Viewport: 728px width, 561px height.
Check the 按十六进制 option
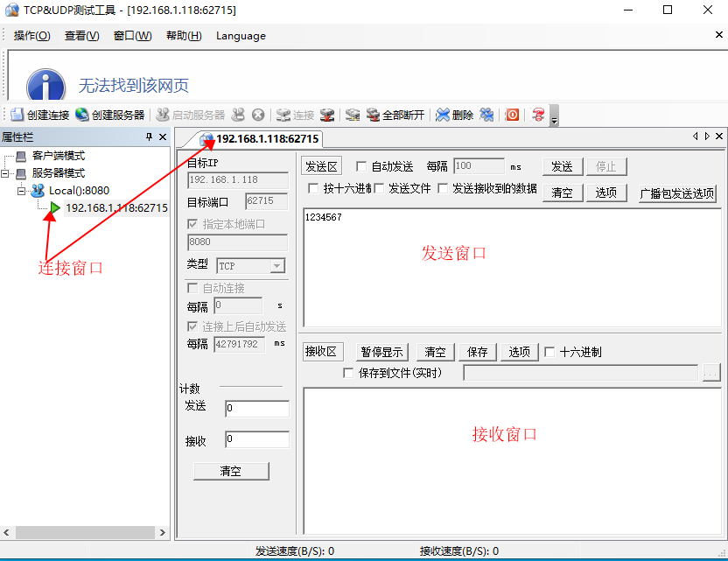pos(312,189)
